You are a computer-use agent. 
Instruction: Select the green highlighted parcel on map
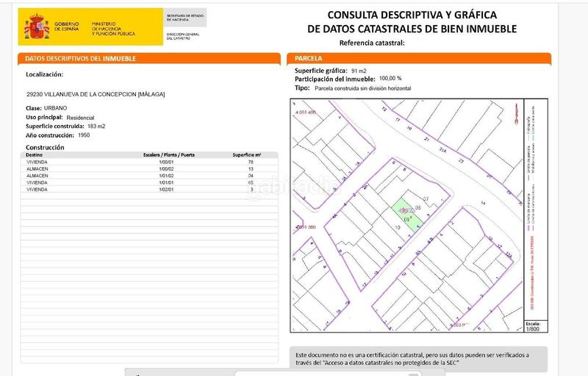click(401, 210)
